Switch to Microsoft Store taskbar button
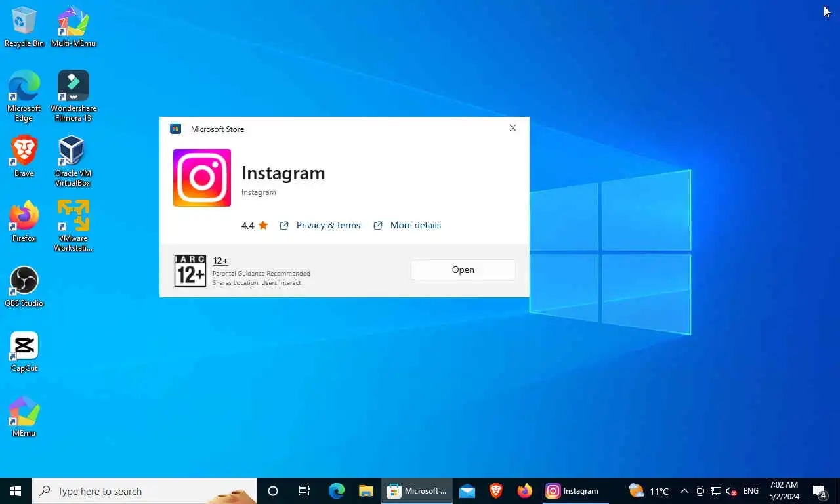The height and width of the screenshot is (504, 840). click(x=417, y=491)
